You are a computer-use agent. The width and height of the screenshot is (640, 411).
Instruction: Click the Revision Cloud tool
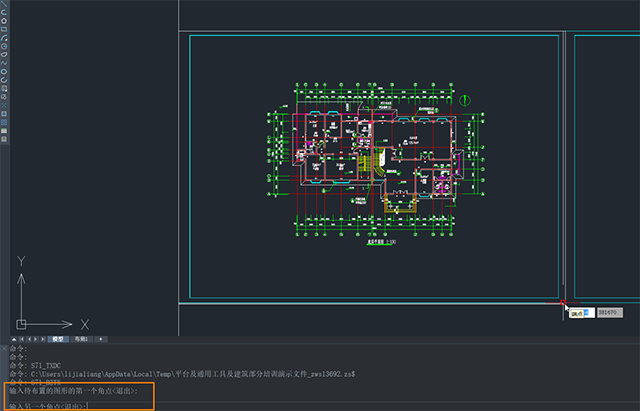5,54
